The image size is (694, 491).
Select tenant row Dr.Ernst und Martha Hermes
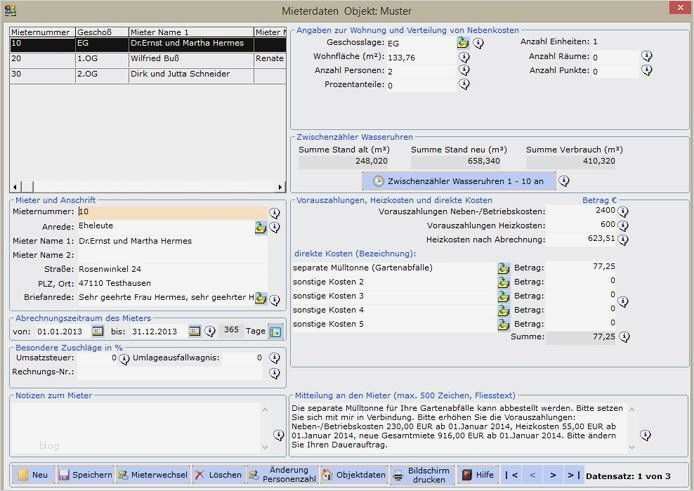(148, 44)
